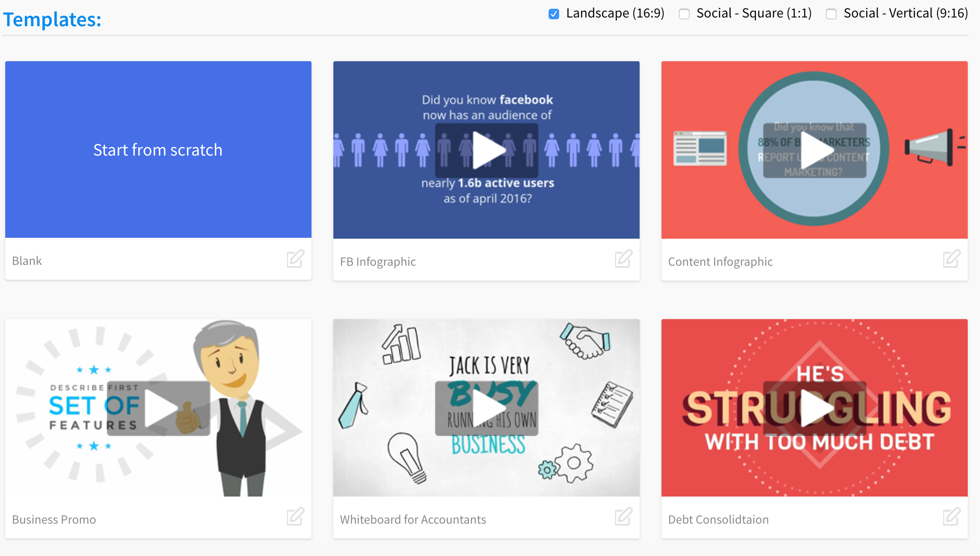
Task: Play the Content Infographic preview
Action: coord(815,150)
